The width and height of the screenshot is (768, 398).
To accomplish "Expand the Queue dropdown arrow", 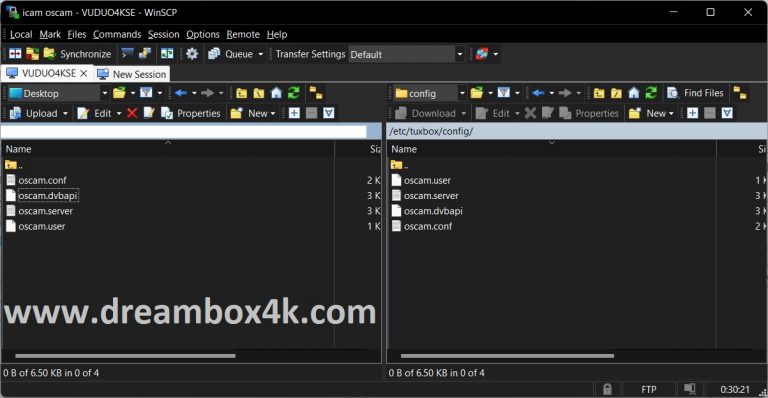I will [x=261, y=54].
